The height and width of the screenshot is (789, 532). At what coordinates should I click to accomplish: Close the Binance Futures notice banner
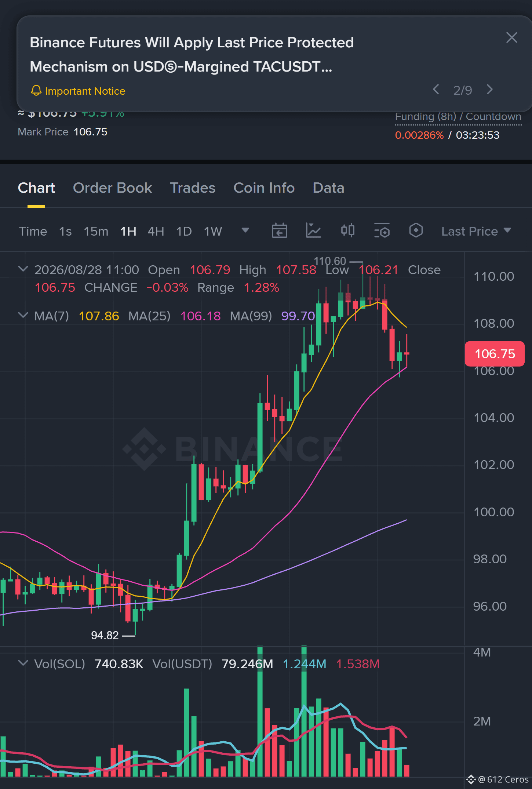(x=511, y=37)
